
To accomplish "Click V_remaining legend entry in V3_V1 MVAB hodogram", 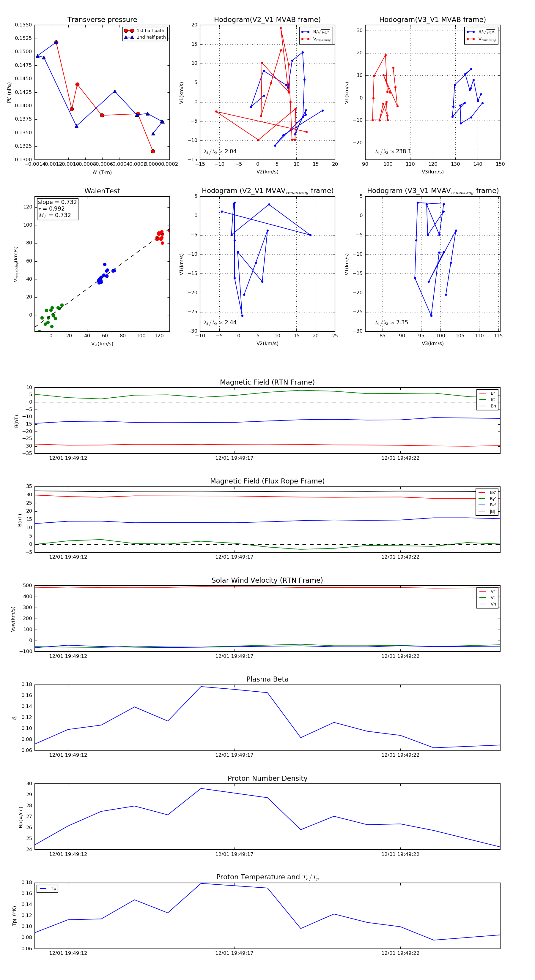I will (x=481, y=39).
